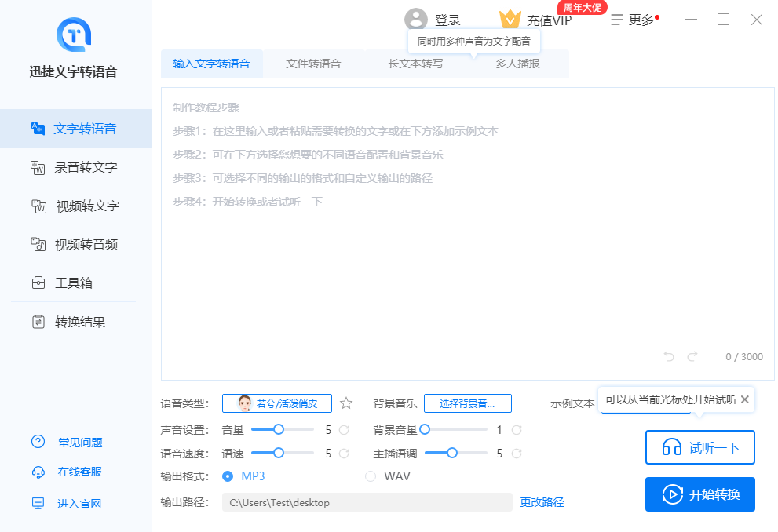The image size is (778, 532).
Task: Select MP3 output format
Action: 228,476
